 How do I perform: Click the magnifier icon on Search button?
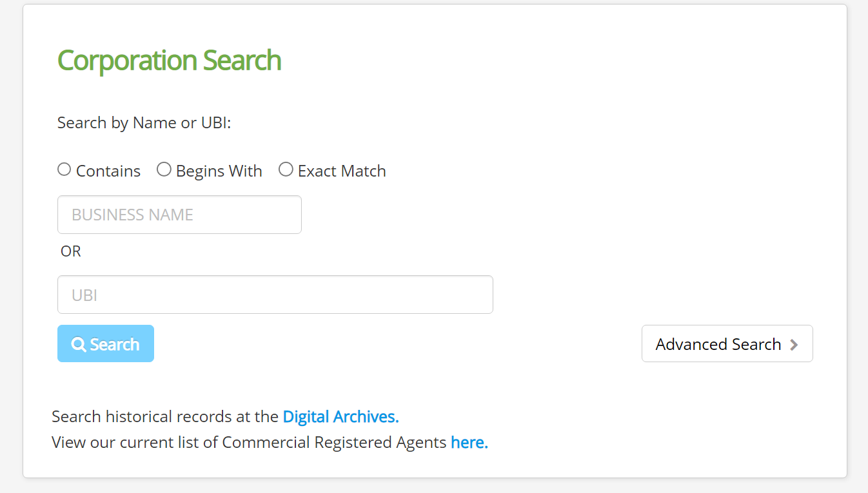coord(79,345)
